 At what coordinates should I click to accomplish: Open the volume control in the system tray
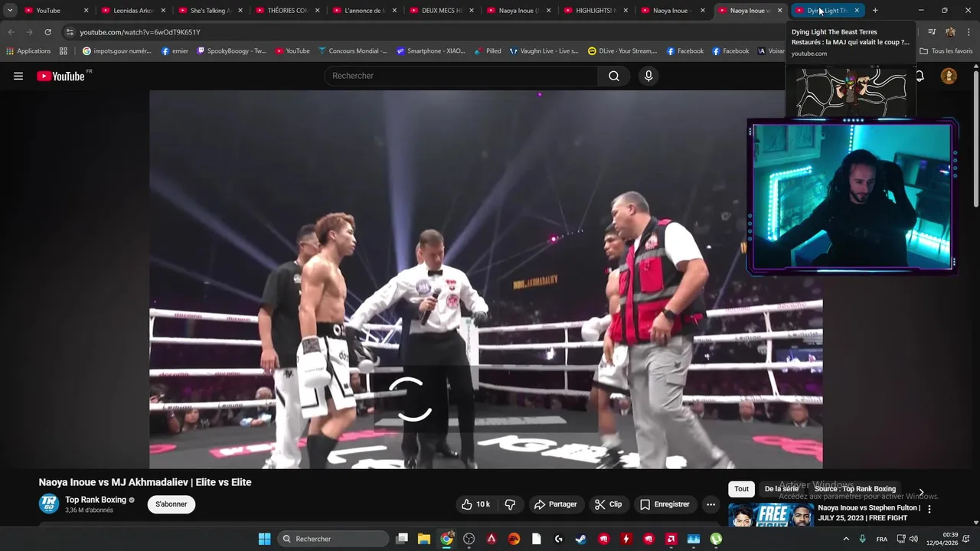(913, 539)
